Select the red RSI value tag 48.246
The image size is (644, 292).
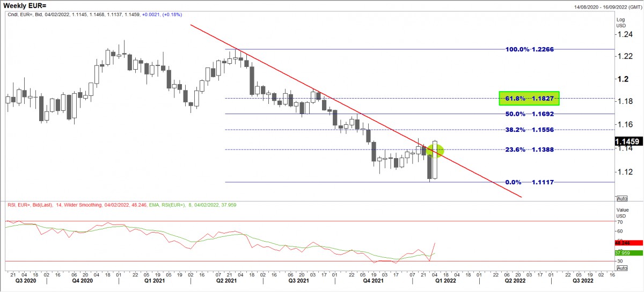tap(629, 242)
